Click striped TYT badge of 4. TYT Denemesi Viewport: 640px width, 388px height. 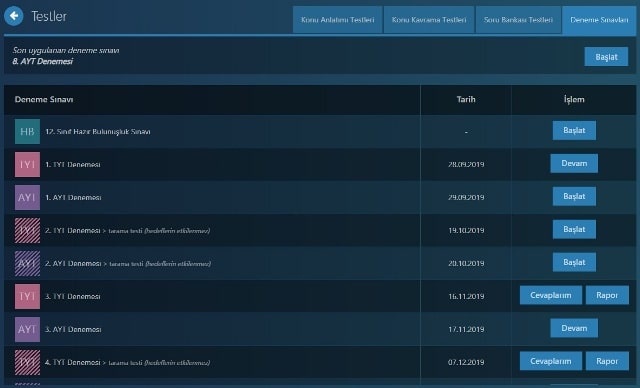point(27,362)
